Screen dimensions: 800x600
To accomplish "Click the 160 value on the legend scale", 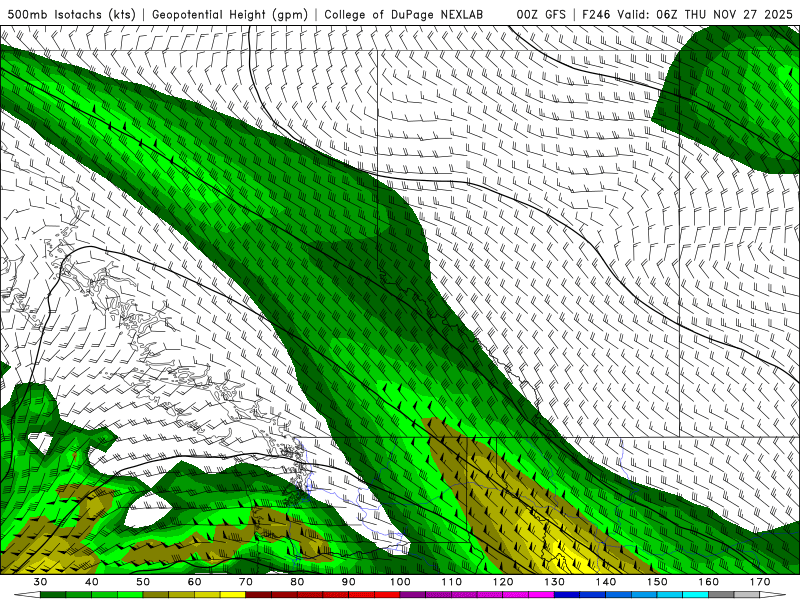I will tap(709, 582).
